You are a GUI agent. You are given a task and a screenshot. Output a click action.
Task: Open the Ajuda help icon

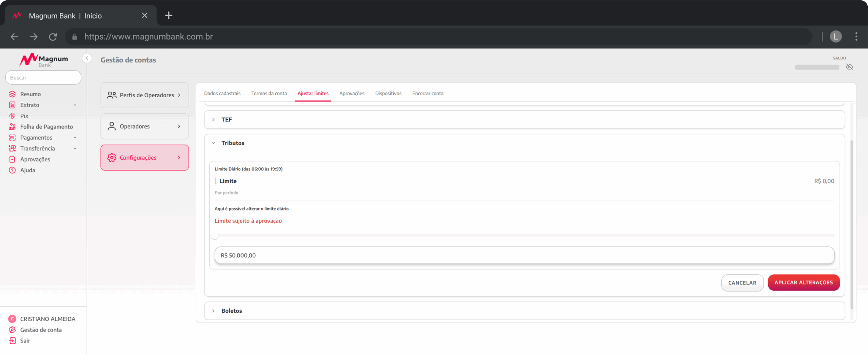[12, 170]
